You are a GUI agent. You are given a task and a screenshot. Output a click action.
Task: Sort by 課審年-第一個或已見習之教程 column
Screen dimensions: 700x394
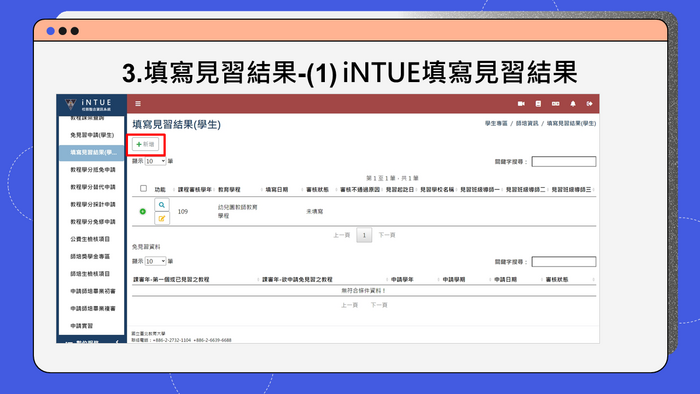[x=171, y=280]
